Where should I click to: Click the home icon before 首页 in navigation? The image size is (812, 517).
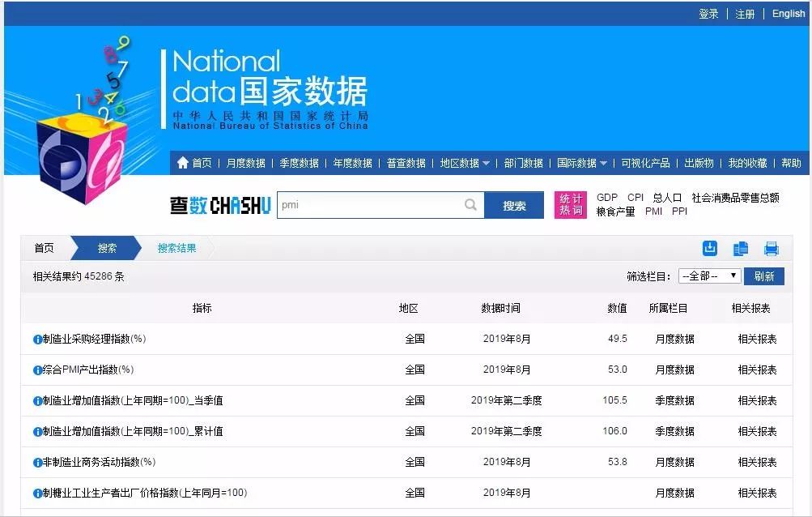pyautogui.click(x=183, y=161)
